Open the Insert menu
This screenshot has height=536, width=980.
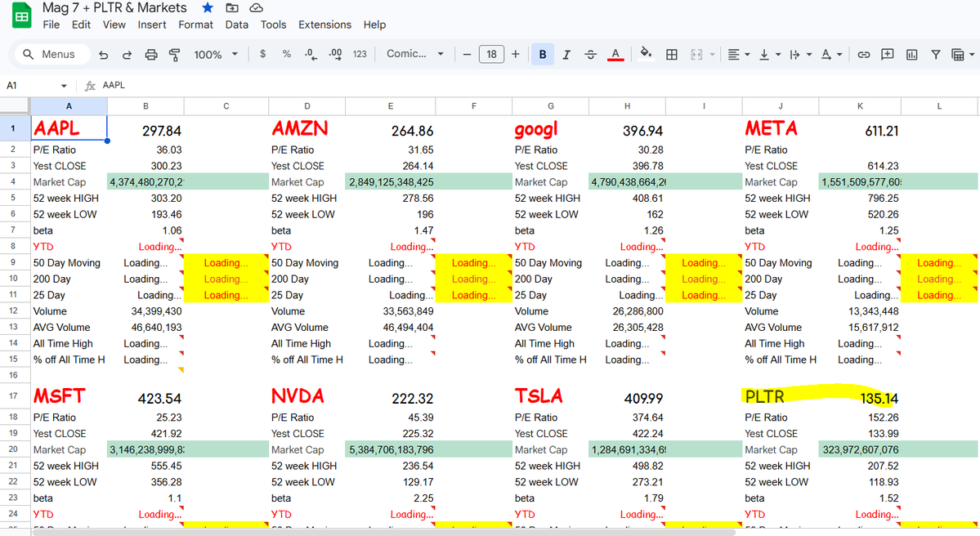point(152,25)
